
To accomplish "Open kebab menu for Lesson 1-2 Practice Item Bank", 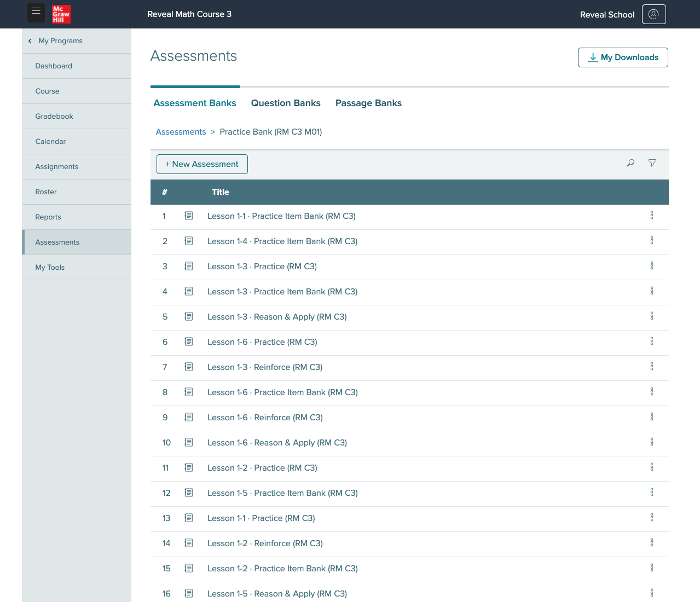I will pos(652,568).
